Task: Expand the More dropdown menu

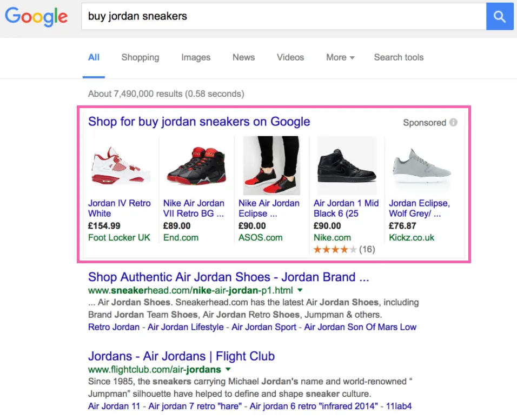Action: click(340, 57)
